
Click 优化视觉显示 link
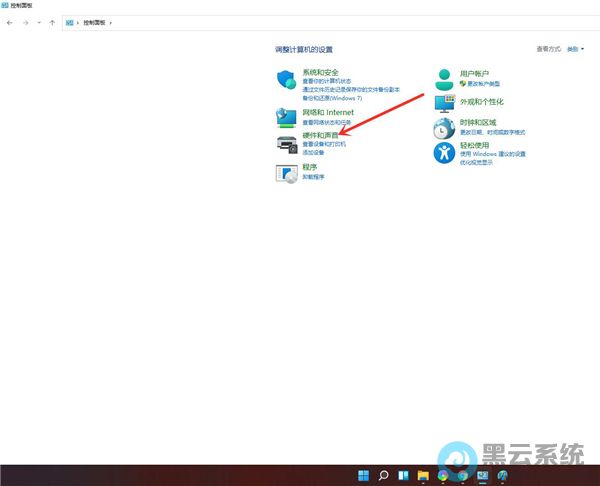click(x=476, y=162)
